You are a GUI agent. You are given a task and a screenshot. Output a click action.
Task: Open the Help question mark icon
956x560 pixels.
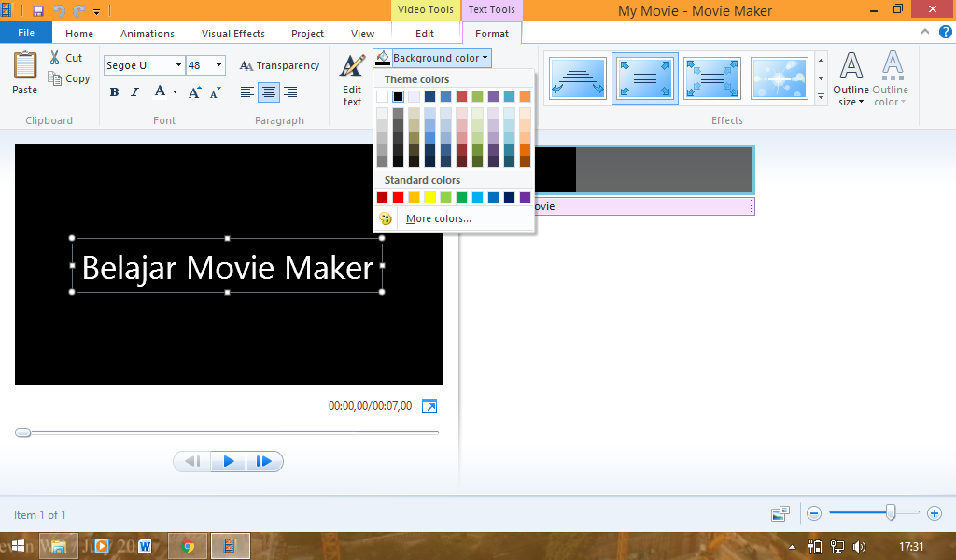pyautogui.click(x=945, y=33)
